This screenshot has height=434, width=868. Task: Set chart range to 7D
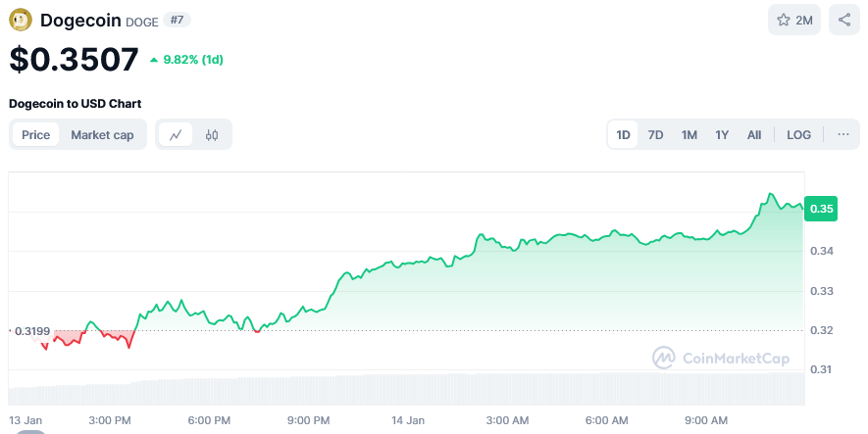click(655, 135)
